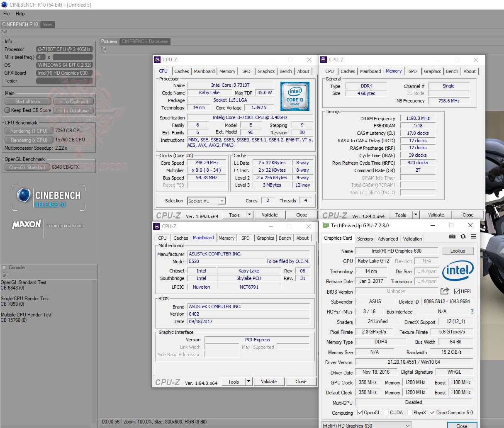
Task: Click the To Database button
Action: click(74, 111)
